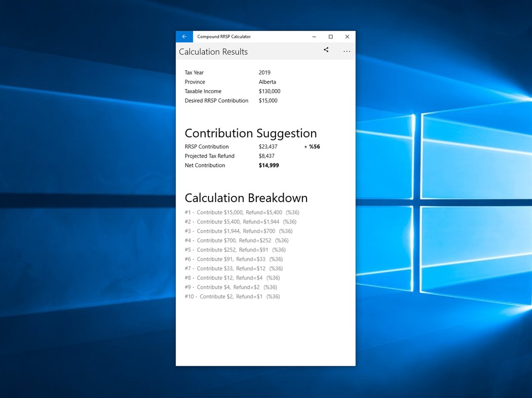Open the Share option
The height and width of the screenshot is (398, 532).
tap(326, 50)
